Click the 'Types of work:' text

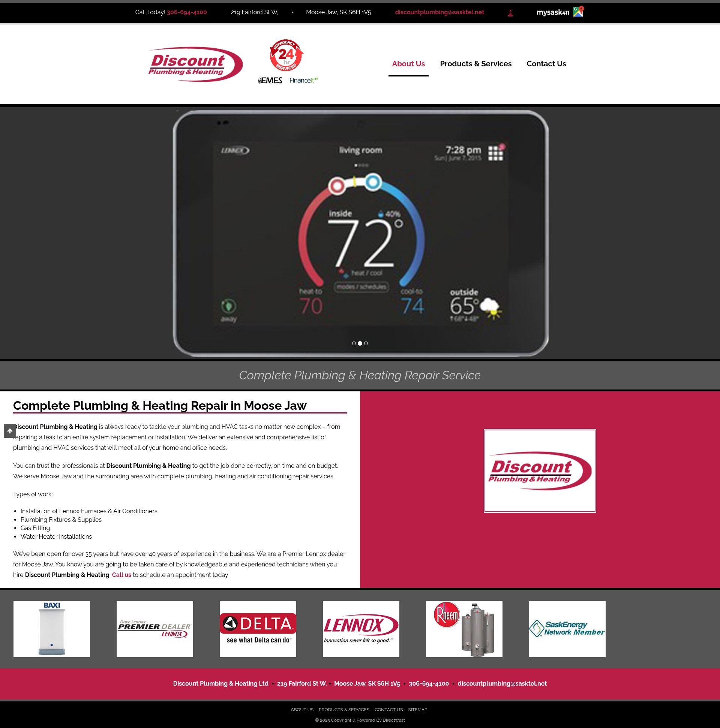pos(33,494)
